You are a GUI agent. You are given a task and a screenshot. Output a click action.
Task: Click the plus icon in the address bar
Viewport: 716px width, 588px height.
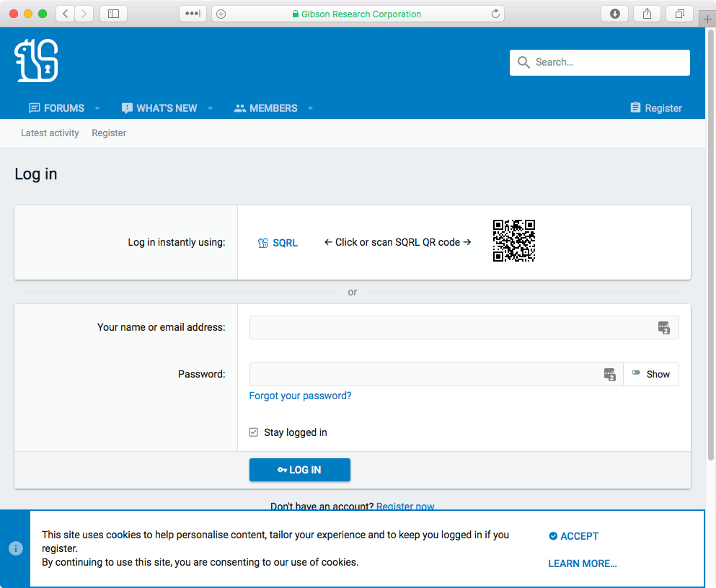[x=221, y=14]
